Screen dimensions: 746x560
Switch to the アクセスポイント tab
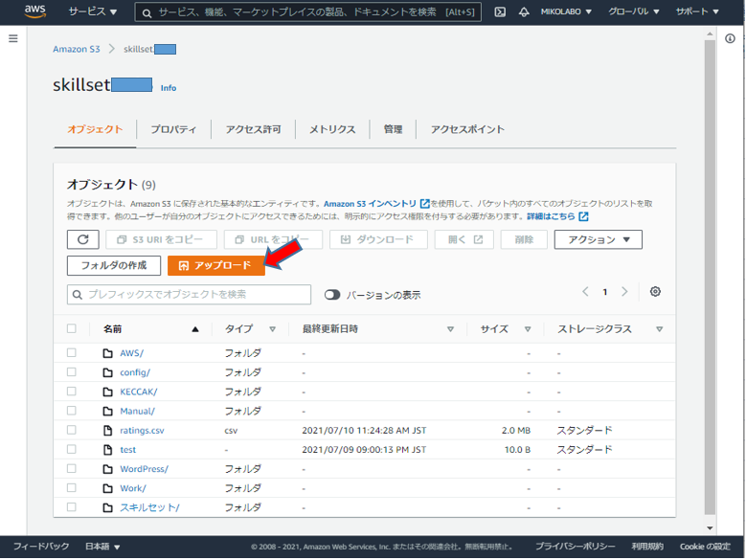tap(467, 129)
